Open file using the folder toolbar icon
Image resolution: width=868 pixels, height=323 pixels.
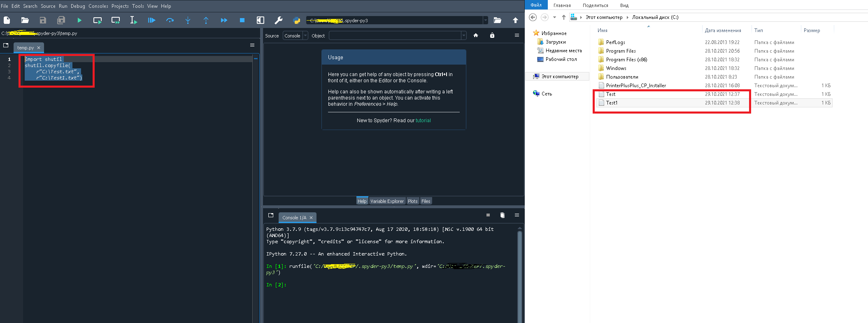tap(25, 20)
